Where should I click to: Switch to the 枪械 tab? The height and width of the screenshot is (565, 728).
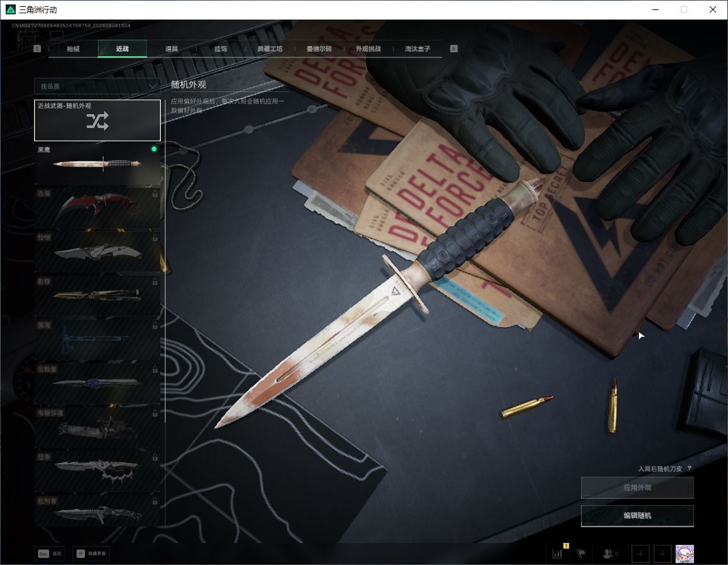point(73,49)
